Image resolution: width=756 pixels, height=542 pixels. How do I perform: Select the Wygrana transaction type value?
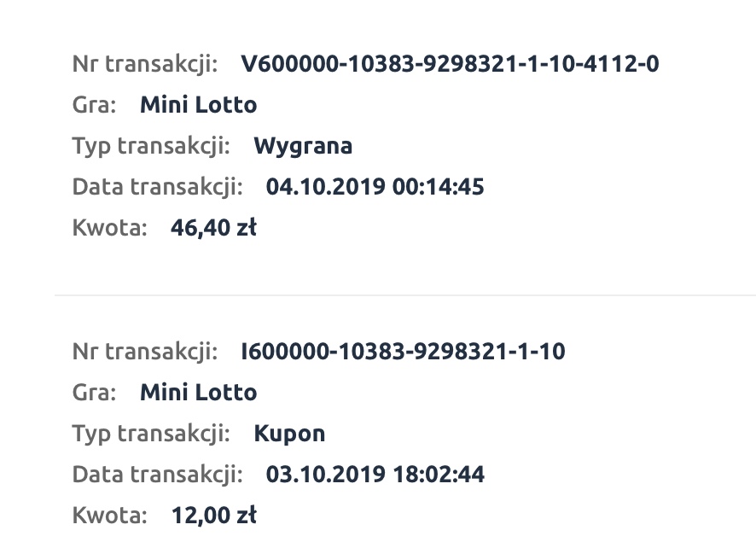[303, 146]
